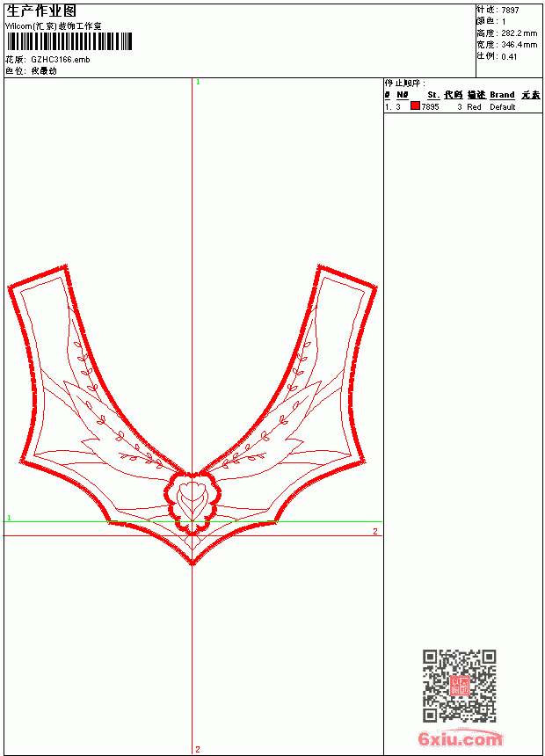Click the heart shape inside the flower
Image resolution: width=545 pixels, height=756 pixels.
192,494
